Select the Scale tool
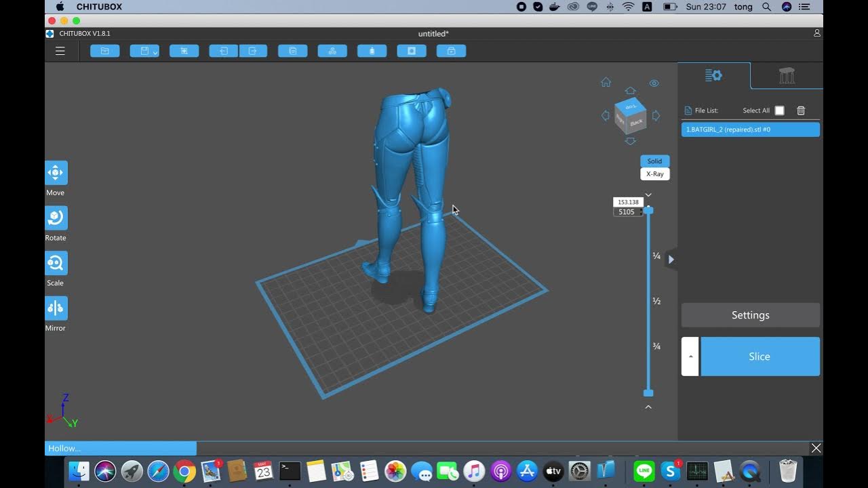868x488 pixels. click(x=56, y=263)
